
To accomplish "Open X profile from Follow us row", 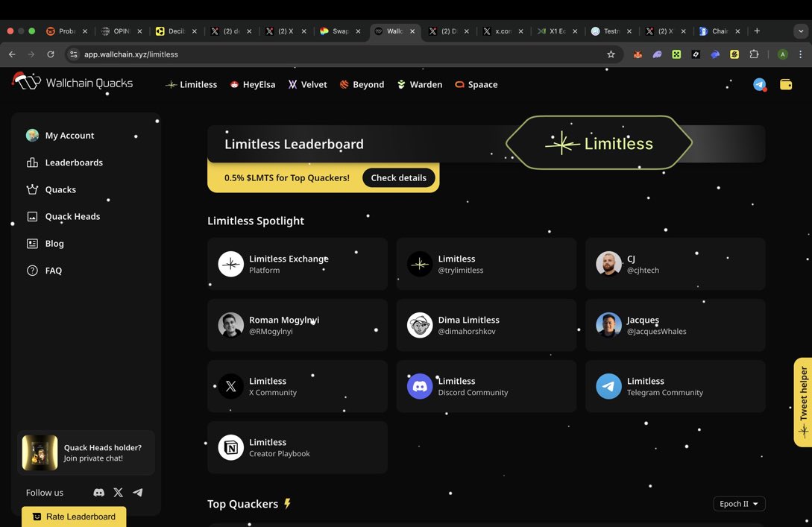I will [118, 492].
